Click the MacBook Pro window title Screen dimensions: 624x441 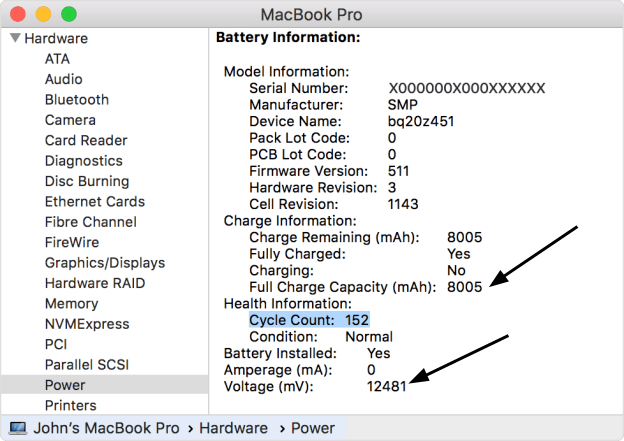click(311, 15)
